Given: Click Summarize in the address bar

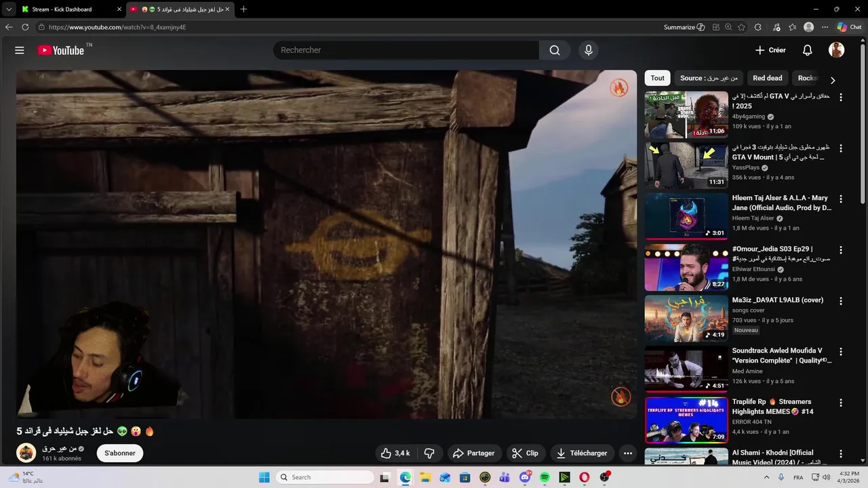Looking at the screenshot, I should [684, 27].
